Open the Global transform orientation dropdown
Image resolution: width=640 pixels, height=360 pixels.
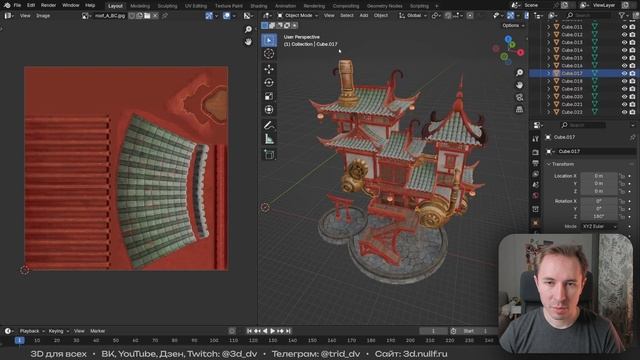point(413,16)
